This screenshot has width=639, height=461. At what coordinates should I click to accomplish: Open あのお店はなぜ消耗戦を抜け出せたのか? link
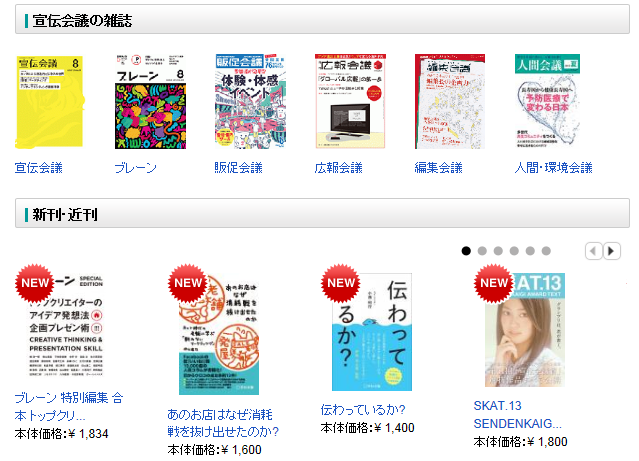pyautogui.click(x=223, y=423)
